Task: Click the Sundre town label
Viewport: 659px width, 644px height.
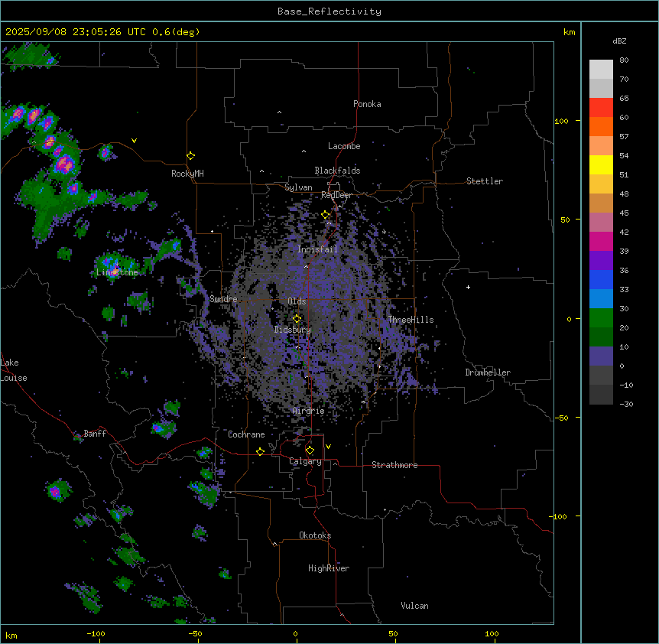Action: 223,299
